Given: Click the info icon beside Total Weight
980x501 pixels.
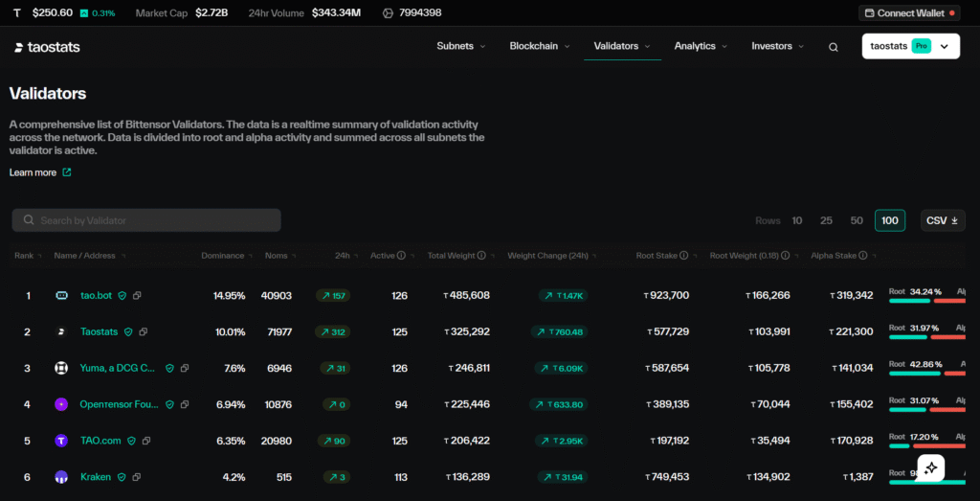Looking at the screenshot, I should (481, 256).
